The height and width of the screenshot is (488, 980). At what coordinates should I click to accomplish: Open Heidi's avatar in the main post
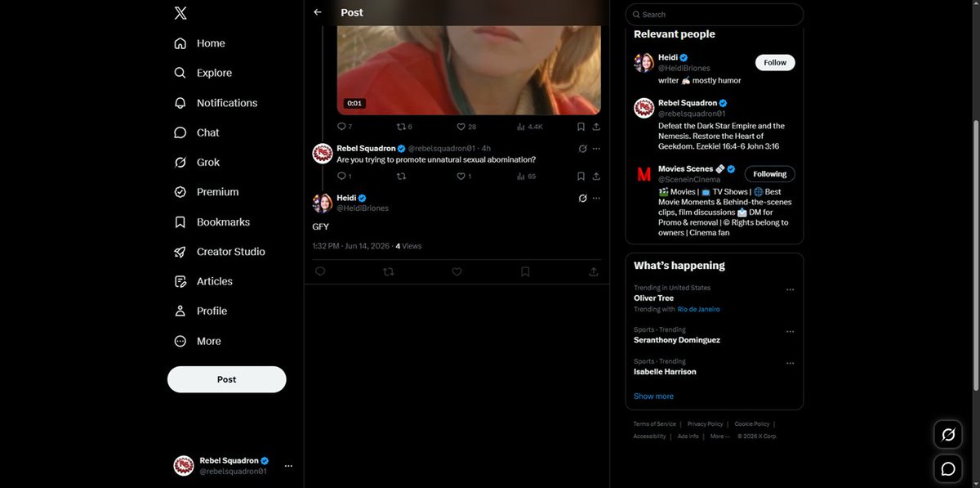[x=323, y=203]
